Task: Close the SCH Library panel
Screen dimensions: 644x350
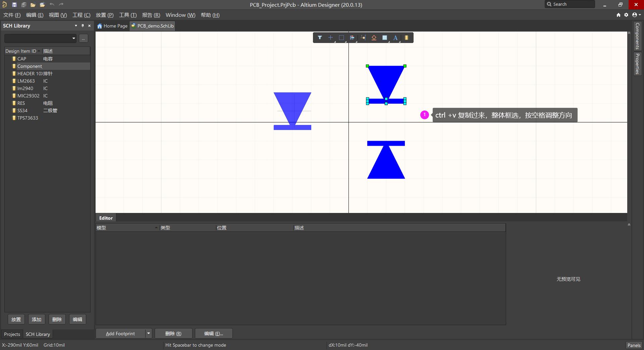Action: [x=89, y=26]
